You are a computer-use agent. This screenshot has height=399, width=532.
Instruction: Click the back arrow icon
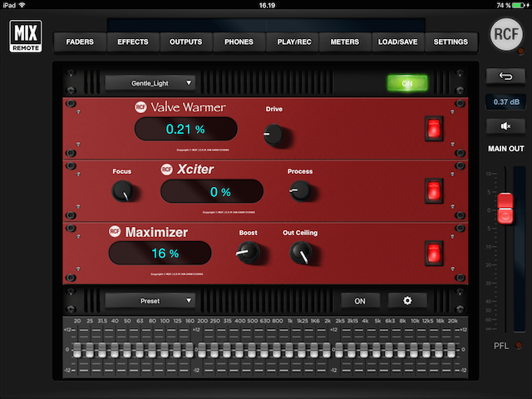505,76
